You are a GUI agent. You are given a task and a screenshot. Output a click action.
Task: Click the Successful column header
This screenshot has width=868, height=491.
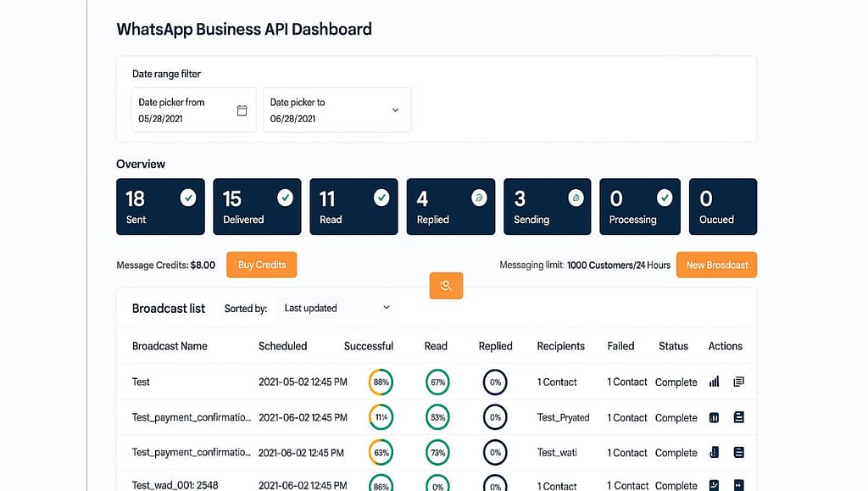click(x=369, y=346)
